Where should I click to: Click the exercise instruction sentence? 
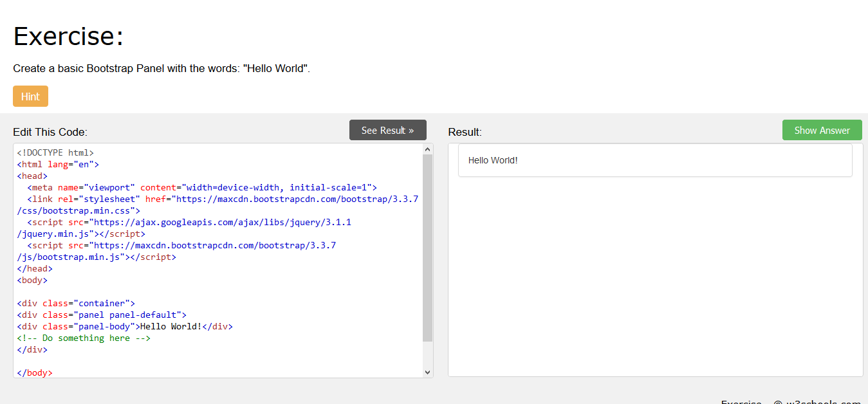point(162,68)
